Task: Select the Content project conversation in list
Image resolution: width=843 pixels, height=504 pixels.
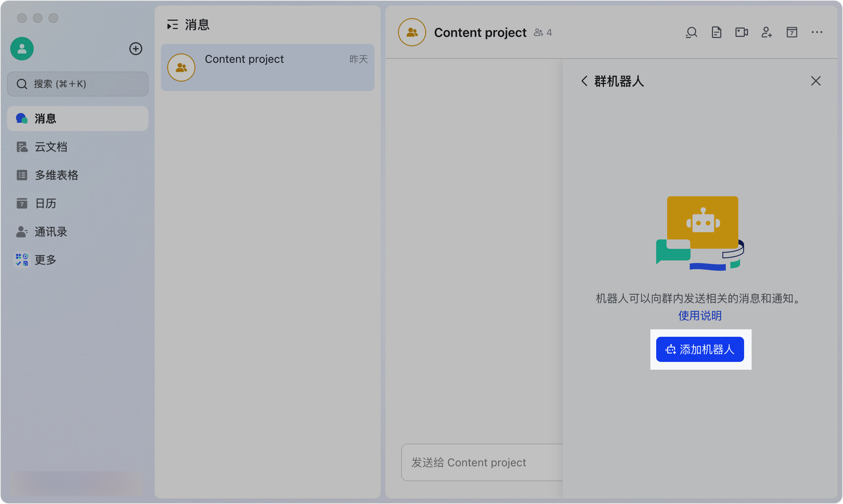Action: click(267, 68)
